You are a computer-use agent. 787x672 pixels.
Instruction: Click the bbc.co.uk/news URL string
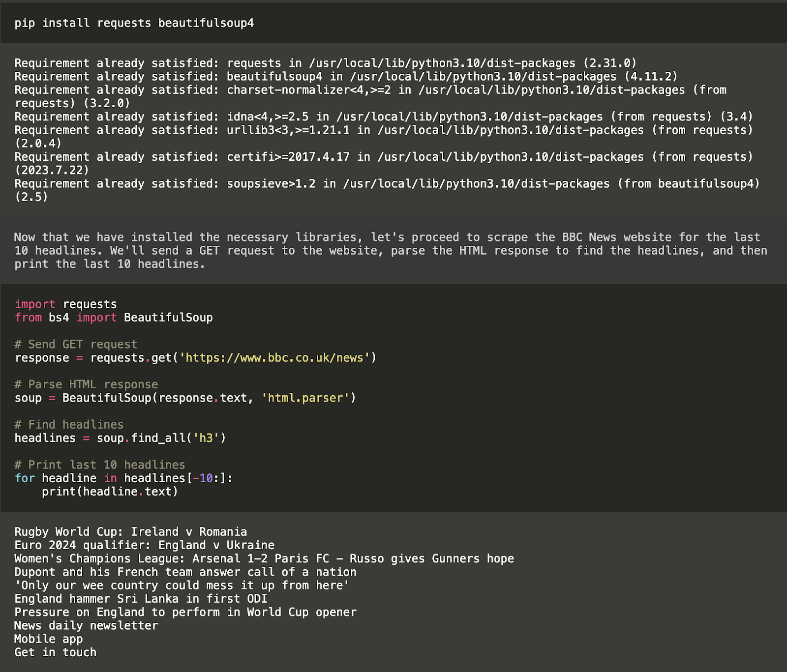point(274,358)
